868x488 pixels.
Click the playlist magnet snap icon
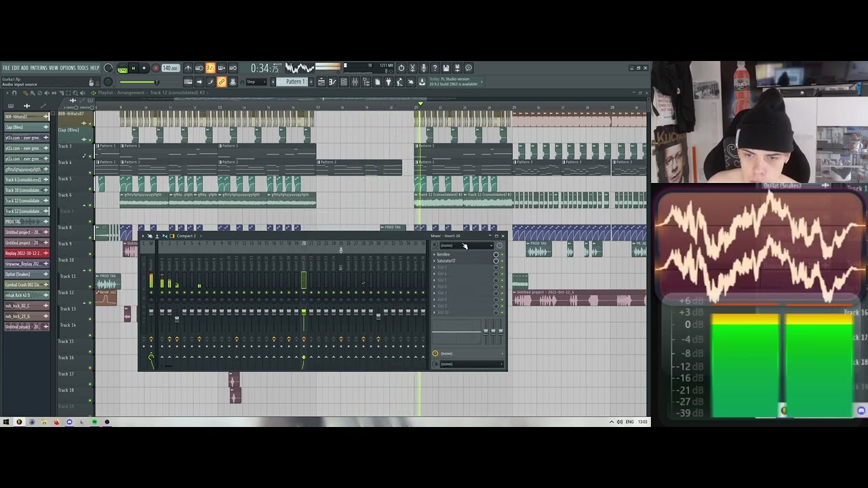click(14, 93)
